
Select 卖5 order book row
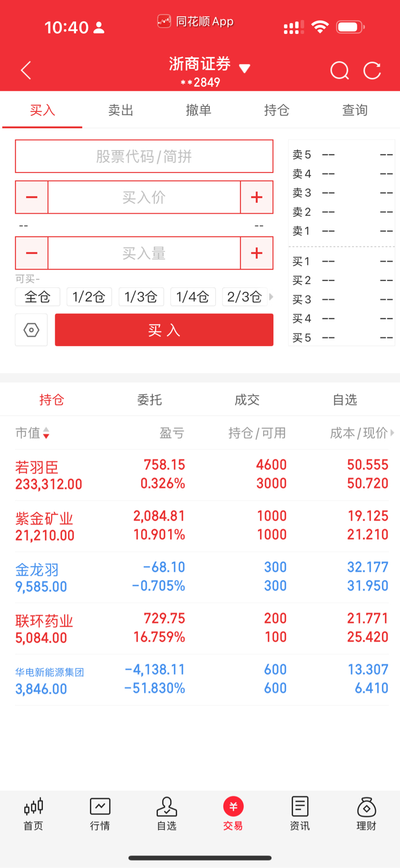coord(342,154)
